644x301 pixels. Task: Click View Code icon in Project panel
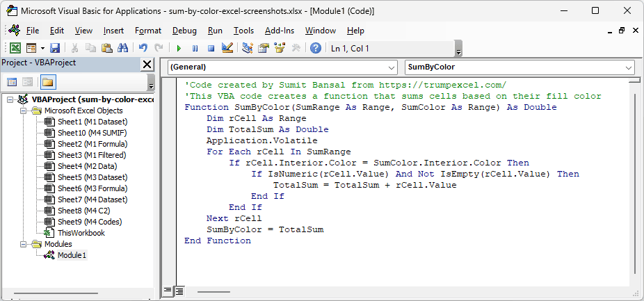click(12, 82)
